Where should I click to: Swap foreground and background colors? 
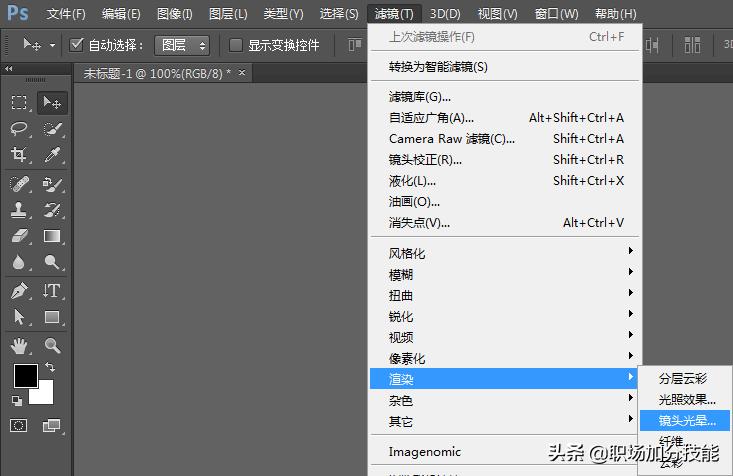point(50,367)
